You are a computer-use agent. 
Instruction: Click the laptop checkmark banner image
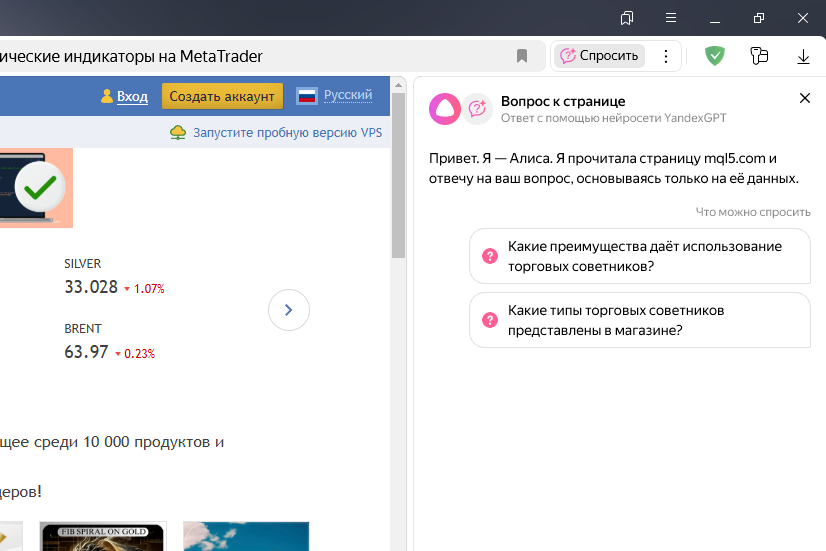click(x=36, y=188)
